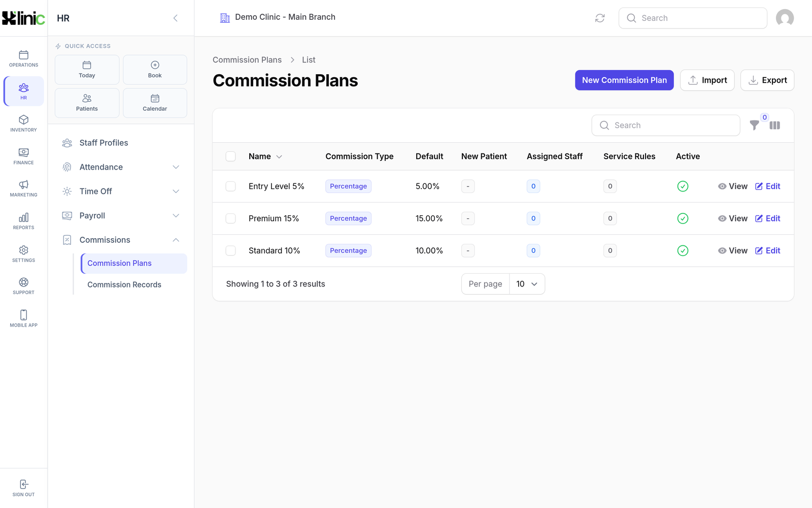The height and width of the screenshot is (508, 812).
Task: Click the refresh icon in the top bar
Action: pos(600,18)
